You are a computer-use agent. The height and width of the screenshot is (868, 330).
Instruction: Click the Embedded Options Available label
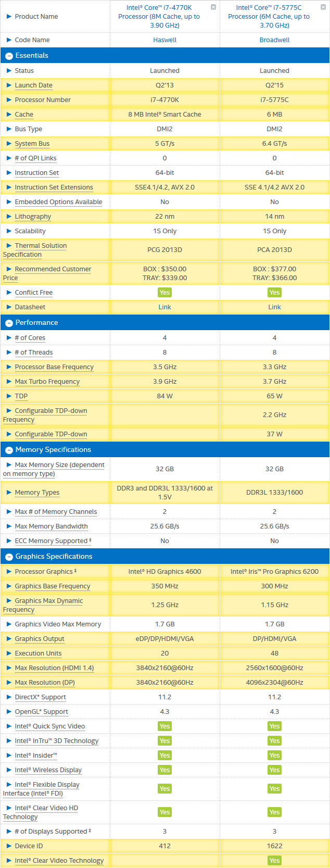point(58,202)
